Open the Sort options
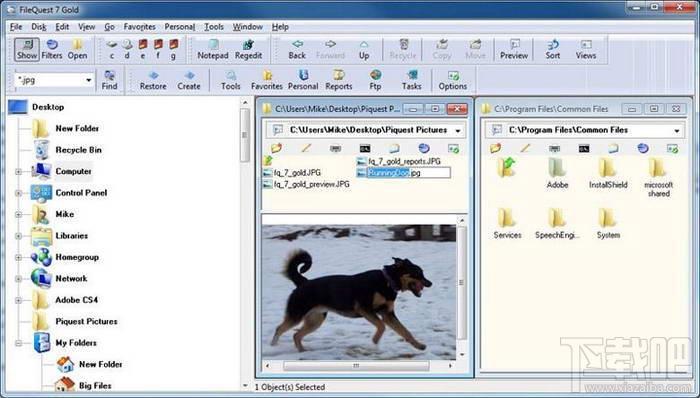This screenshot has height=398, width=700. (553, 49)
